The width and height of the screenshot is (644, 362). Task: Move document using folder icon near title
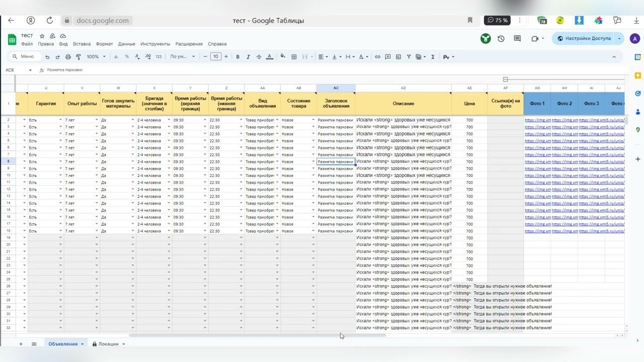click(x=52, y=36)
